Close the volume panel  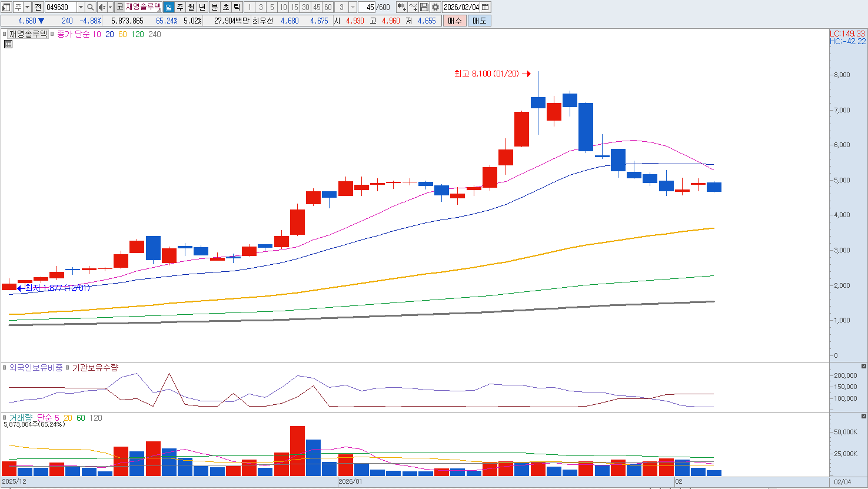(863, 416)
